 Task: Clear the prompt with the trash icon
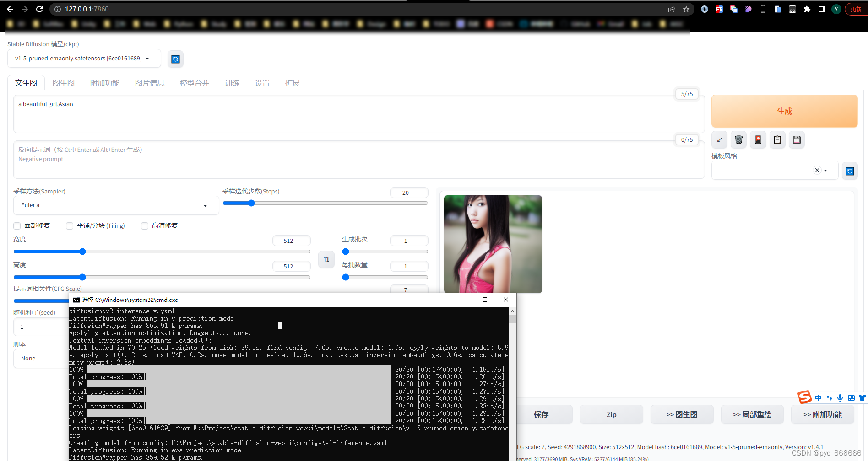[738, 139]
